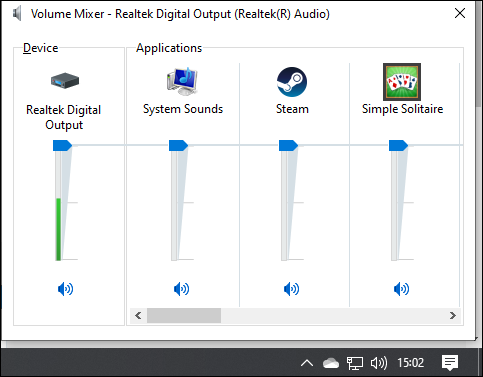
Task: Open the Device dropdown label
Action: click(x=40, y=48)
